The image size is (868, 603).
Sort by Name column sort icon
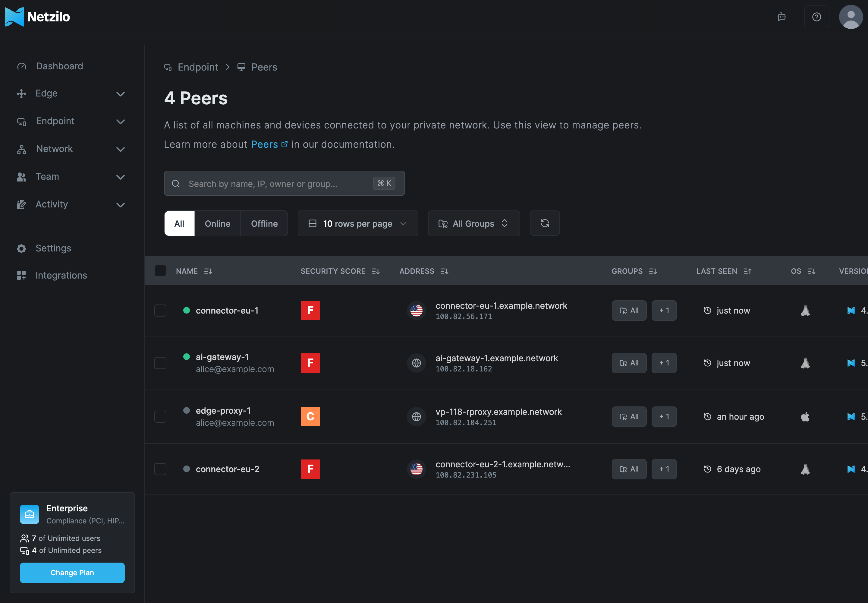tap(208, 271)
